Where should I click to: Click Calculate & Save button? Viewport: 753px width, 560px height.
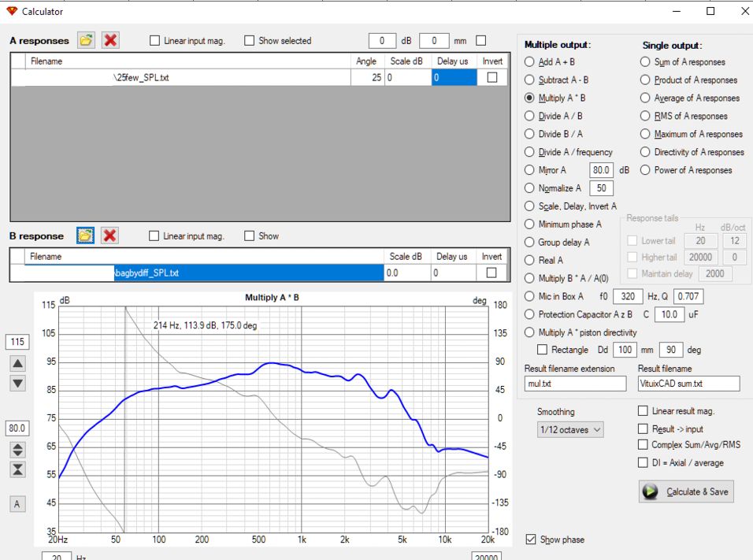pyautogui.click(x=686, y=491)
